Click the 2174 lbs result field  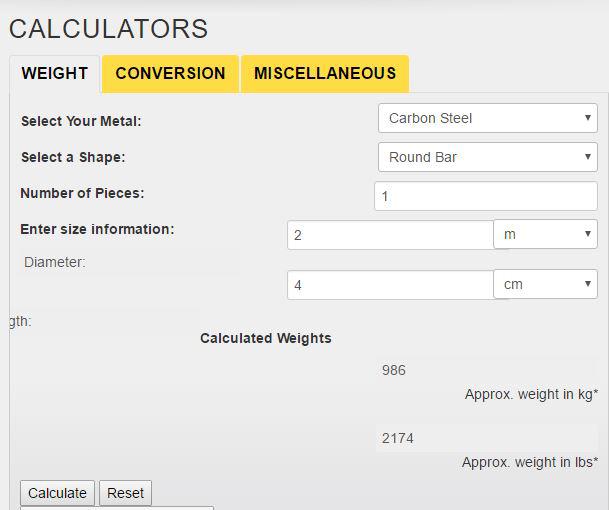[x=485, y=437]
